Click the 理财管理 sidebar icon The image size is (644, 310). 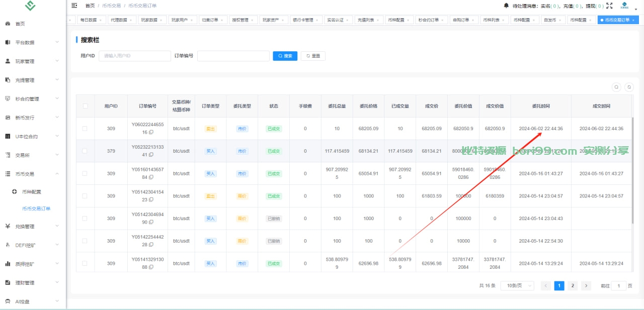[x=8, y=282]
